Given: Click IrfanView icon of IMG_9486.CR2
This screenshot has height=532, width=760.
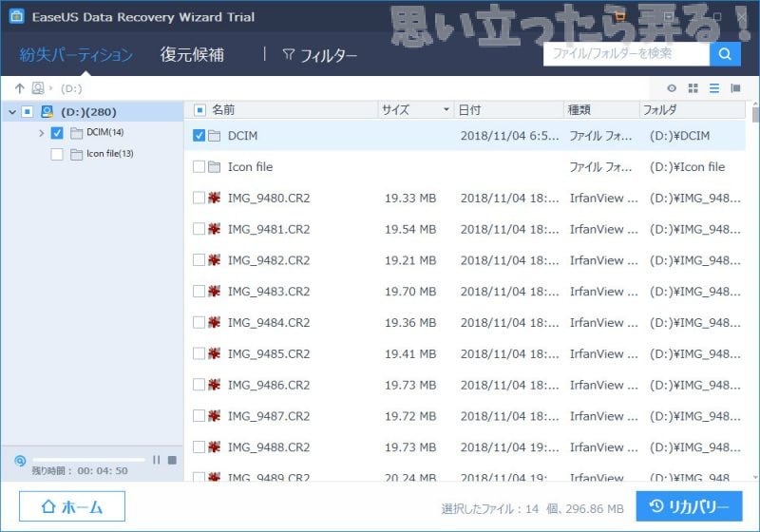Looking at the screenshot, I should (215, 385).
